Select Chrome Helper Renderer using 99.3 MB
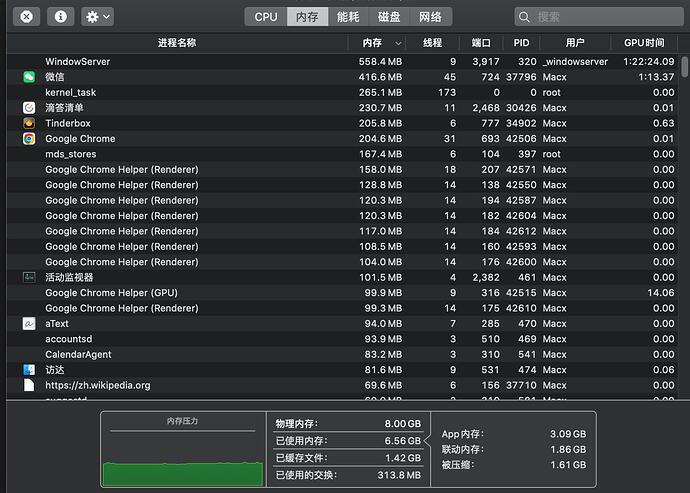 point(342,308)
